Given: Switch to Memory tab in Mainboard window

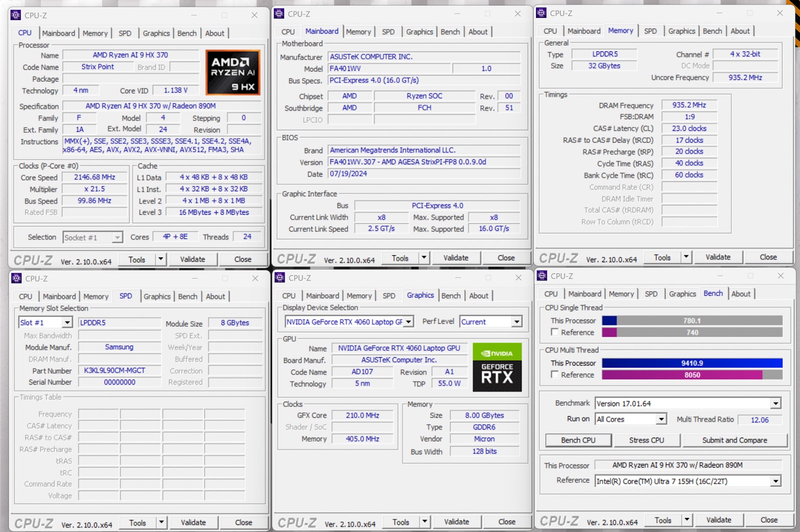Looking at the screenshot, I should click(x=358, y=31).
